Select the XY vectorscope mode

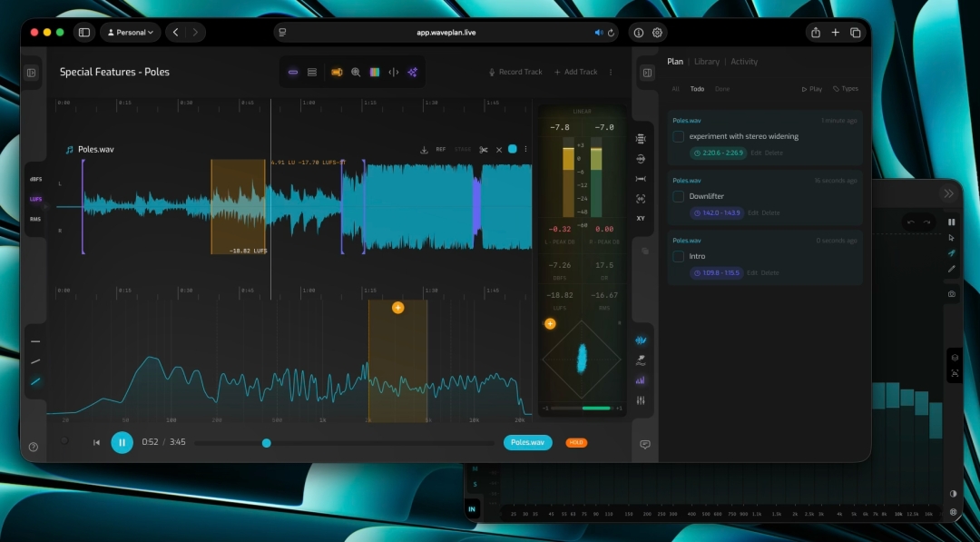pos(641,218)
